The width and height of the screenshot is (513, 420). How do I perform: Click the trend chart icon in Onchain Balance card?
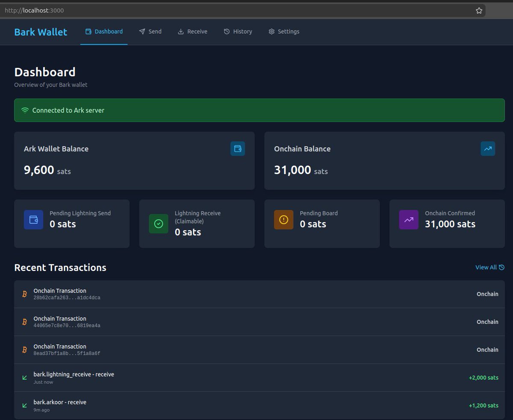pyautogui.click(x=488, y=149)
